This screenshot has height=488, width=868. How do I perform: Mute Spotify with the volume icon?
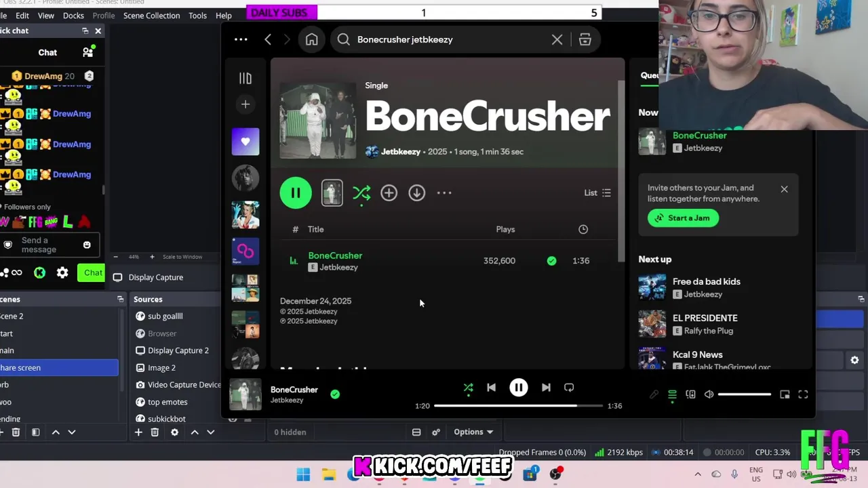point(709,394)
